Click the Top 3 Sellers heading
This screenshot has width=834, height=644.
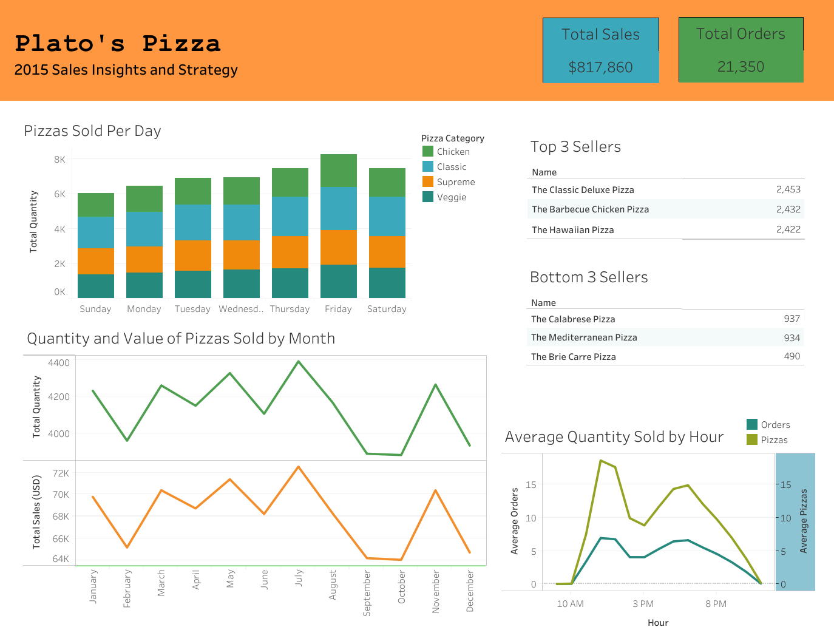(x=575, y=147)
